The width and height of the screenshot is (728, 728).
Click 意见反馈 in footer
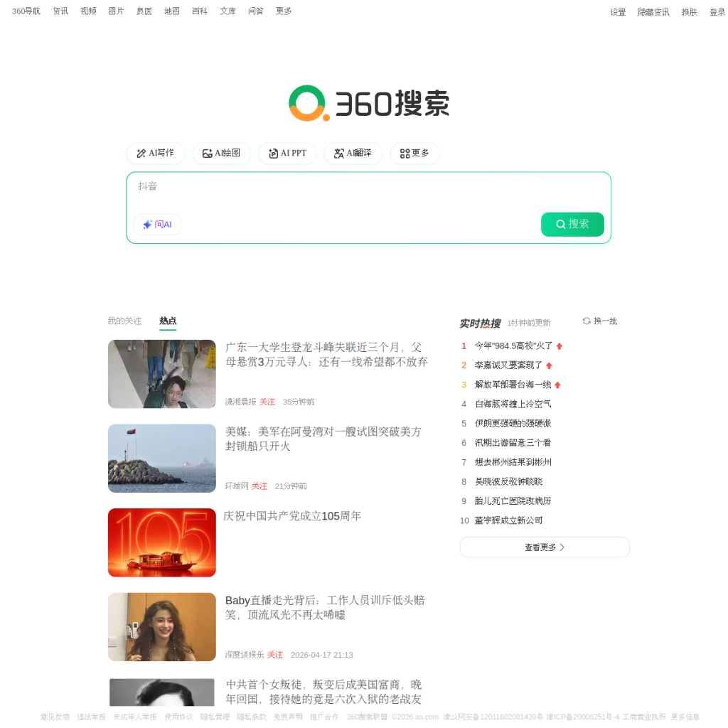(x=55, y=717)
